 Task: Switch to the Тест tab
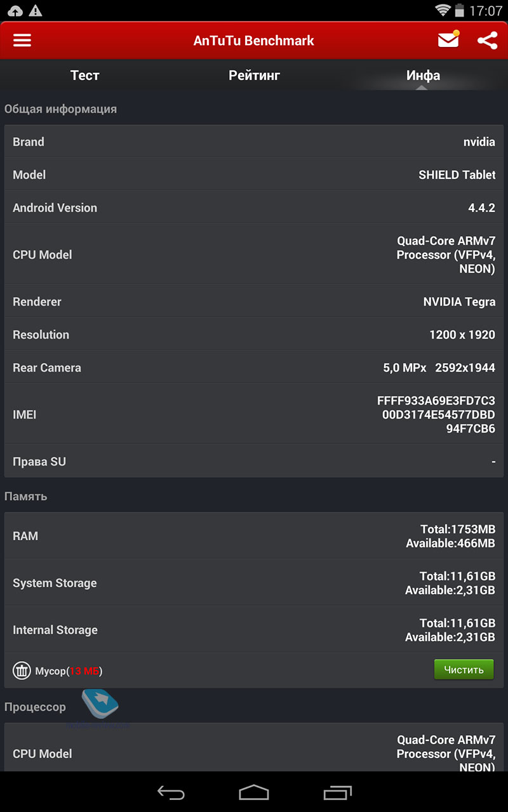pos(84,75)
